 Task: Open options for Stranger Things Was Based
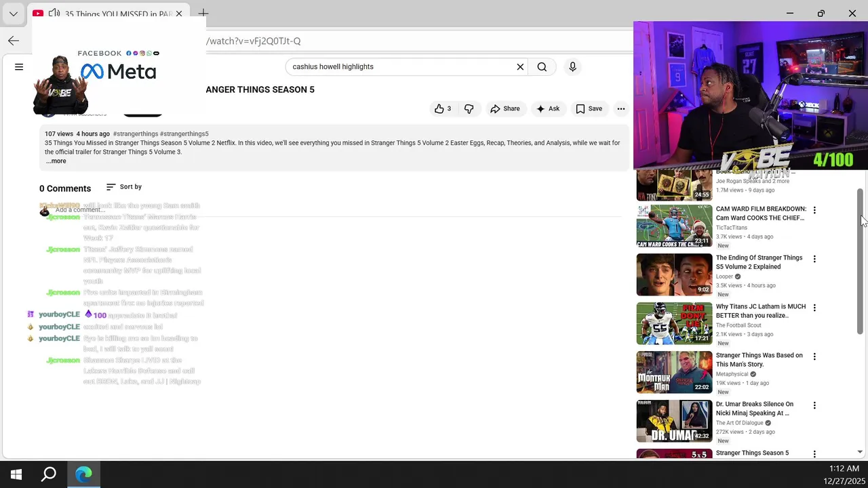coord(814,357)
